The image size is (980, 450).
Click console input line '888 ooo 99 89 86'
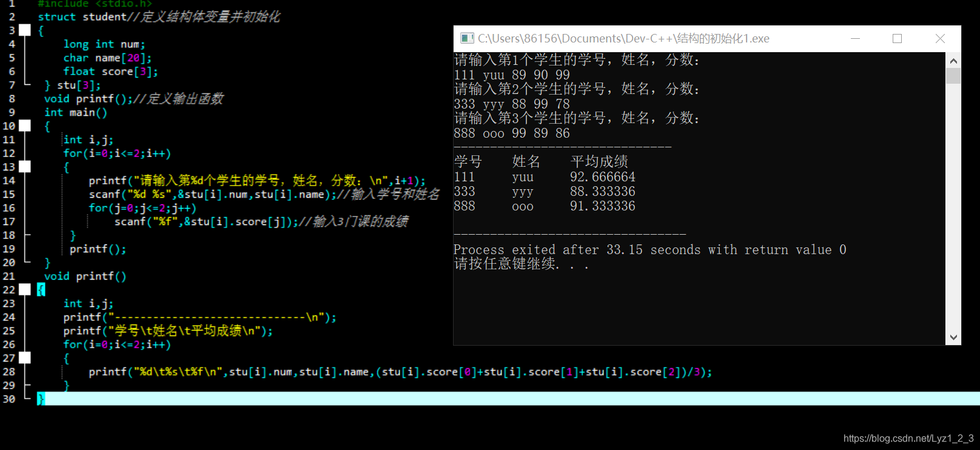[x=512, y=133]
